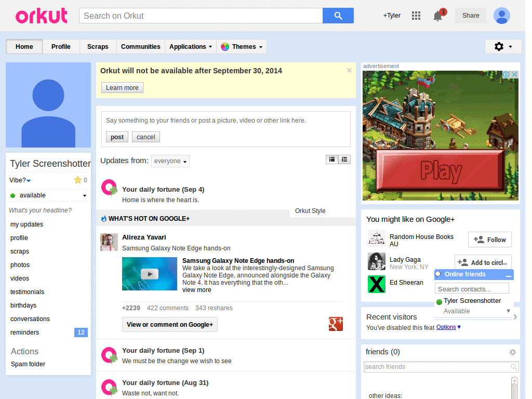Click View or comment on Google+

170,325
